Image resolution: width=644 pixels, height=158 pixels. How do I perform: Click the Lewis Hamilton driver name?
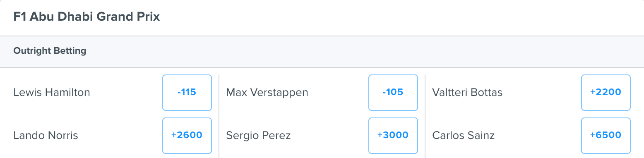[52, 92]
